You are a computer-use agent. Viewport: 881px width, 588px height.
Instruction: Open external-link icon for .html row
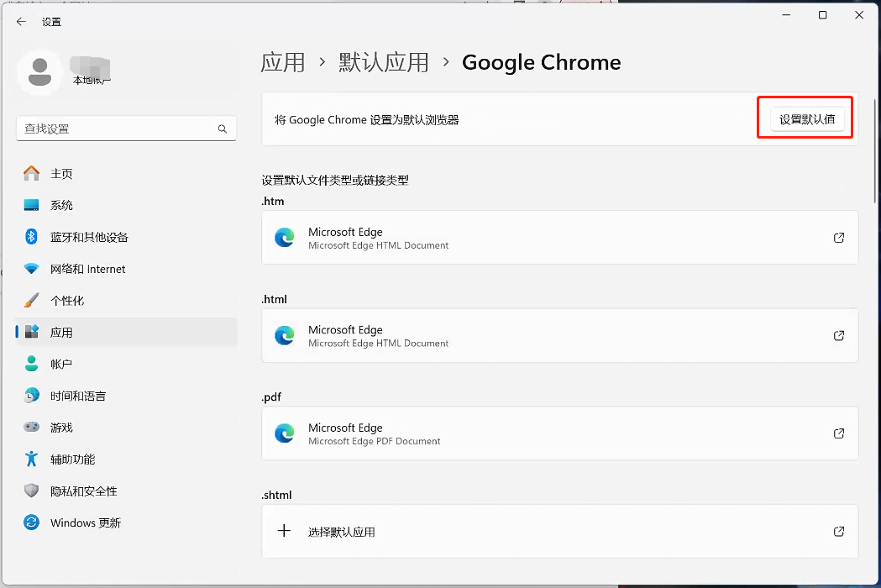[839, 336]
